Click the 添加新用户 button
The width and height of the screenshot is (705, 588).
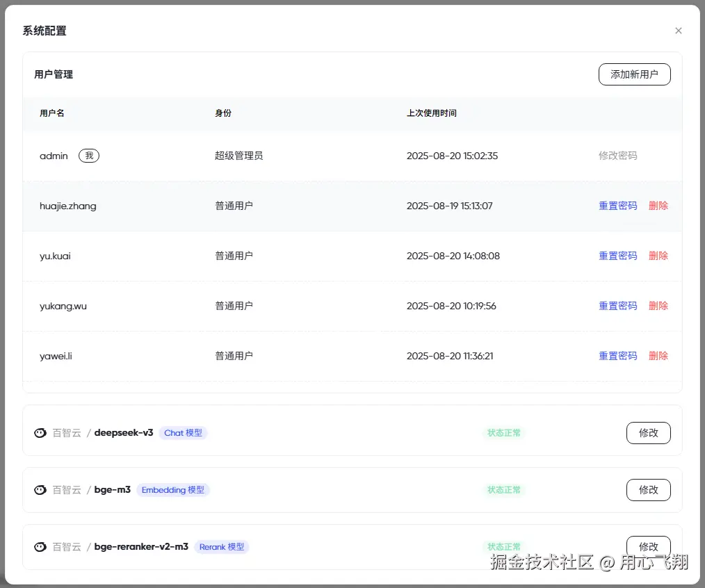(x=634, y=74)
